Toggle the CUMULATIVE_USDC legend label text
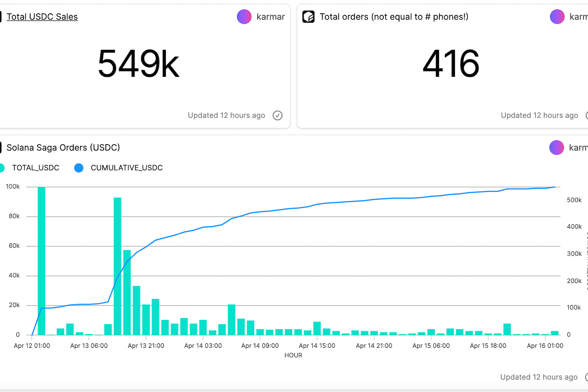 (x=127, y=168)
